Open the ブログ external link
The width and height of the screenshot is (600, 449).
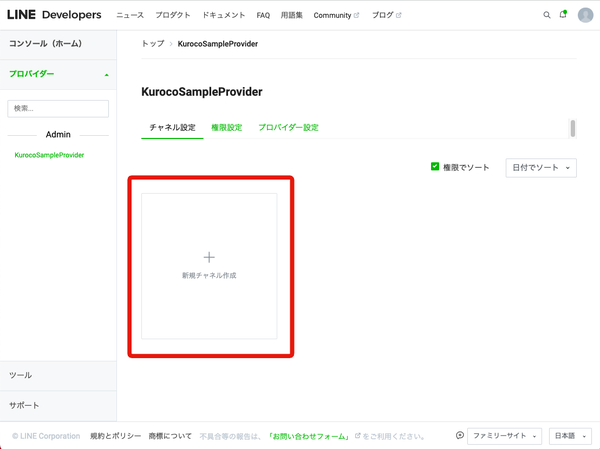click(386, 15)
